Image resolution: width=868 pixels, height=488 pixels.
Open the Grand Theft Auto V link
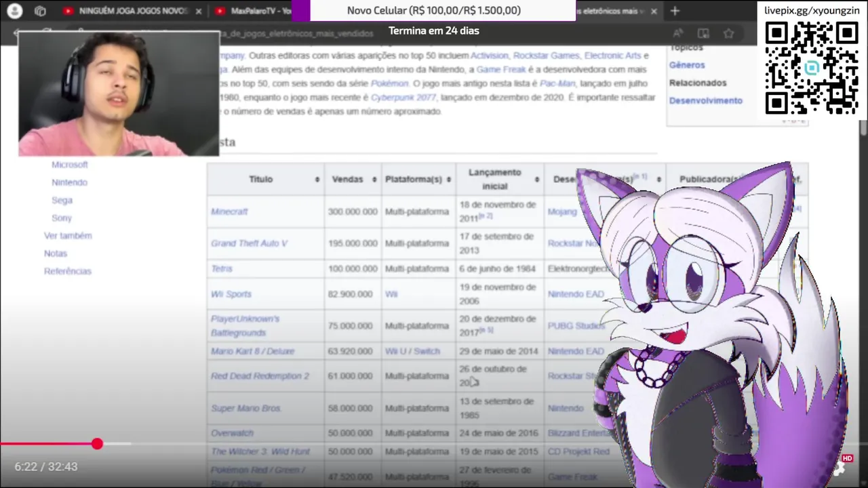(x=249, y=243)
